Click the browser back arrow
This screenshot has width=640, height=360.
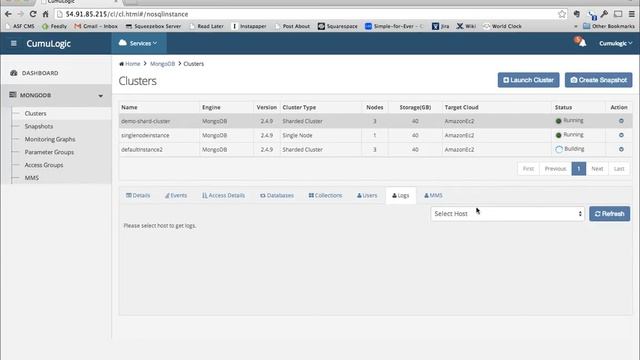8,14
